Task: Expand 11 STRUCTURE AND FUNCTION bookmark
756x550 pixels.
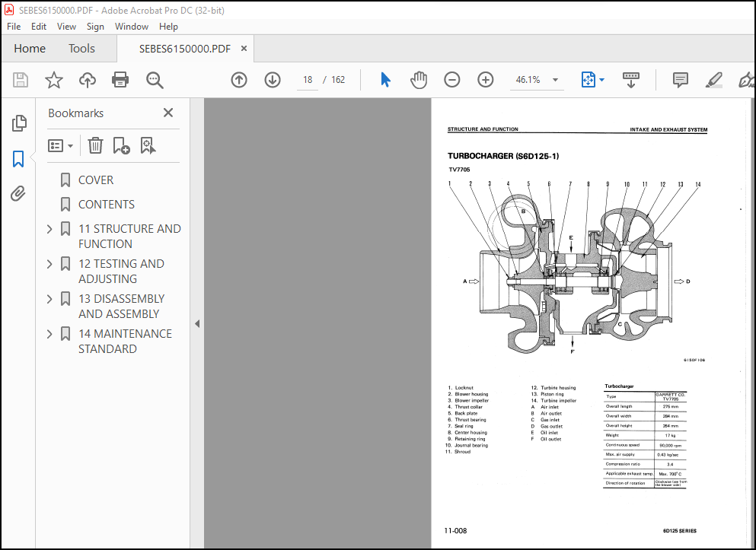Action: tap(49, 229)
